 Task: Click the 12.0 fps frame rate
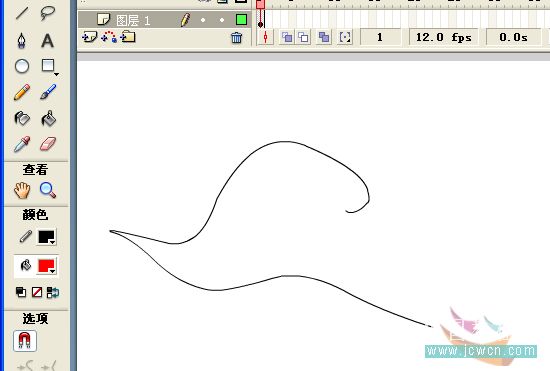tap(443, 37)
